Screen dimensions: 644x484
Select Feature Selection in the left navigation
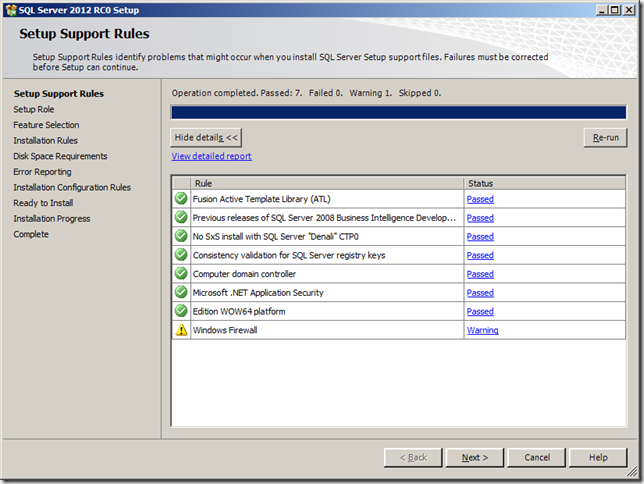coord(46,125)
